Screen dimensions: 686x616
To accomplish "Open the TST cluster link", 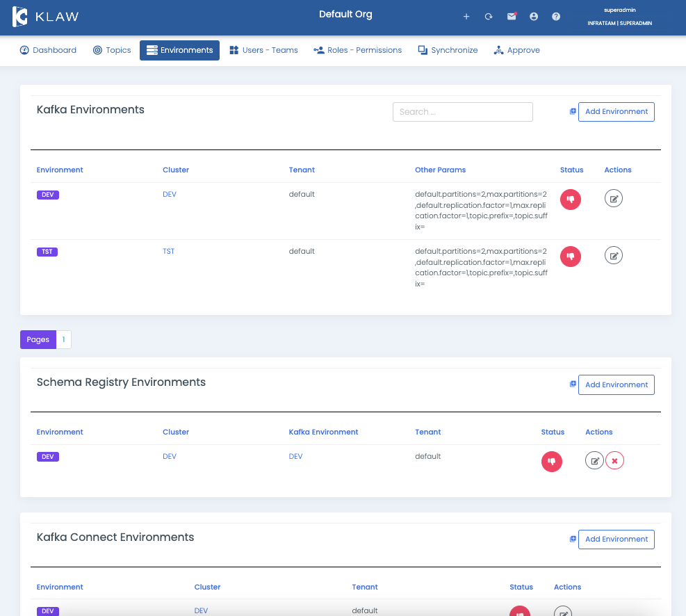I will 168,251.
